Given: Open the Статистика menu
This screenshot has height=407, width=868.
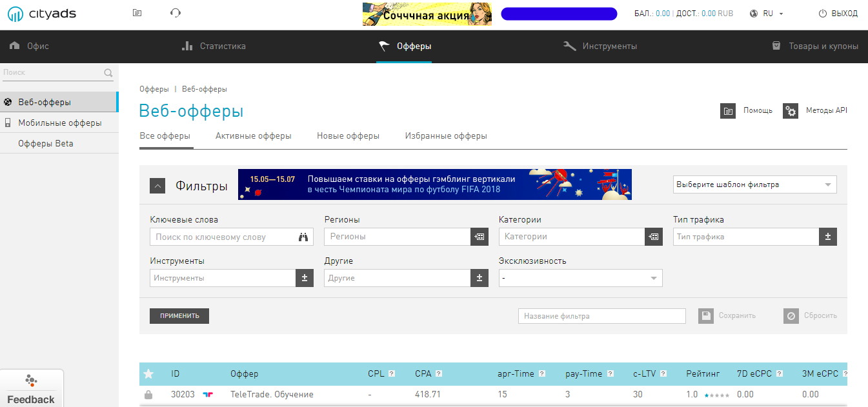Looking at the screenshot, I should [x=214, y=46].
